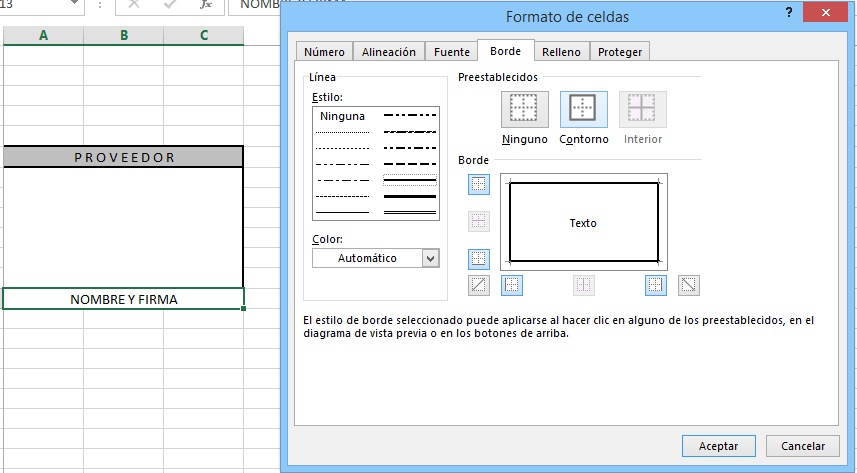This screenshot has width=857, height=473.
Task: Click the insert function fx icon
Action: coord(206,5)
